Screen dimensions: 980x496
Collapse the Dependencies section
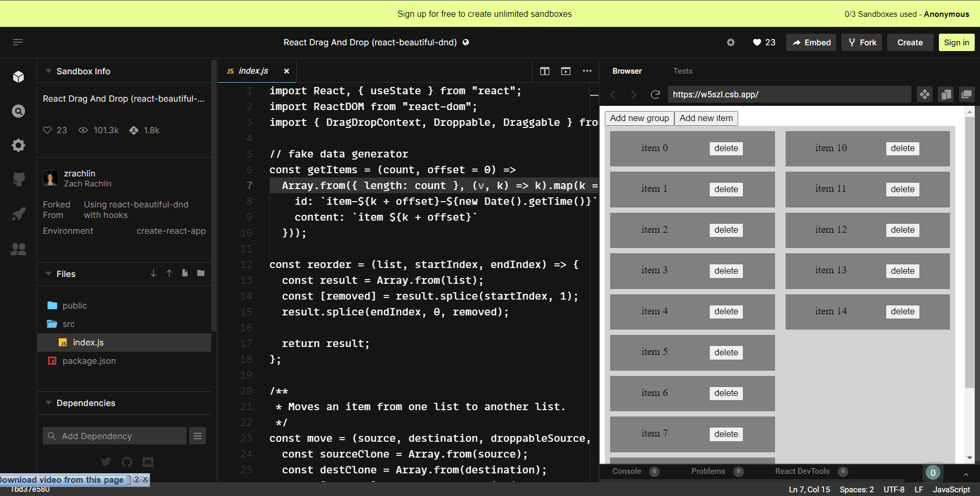[48, 403]
